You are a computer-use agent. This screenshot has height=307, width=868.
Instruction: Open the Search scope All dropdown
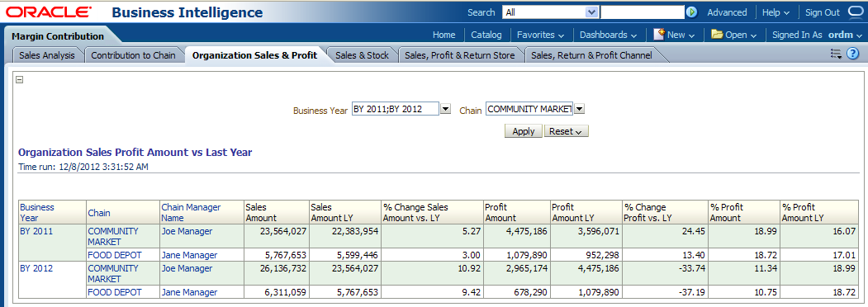550,12
